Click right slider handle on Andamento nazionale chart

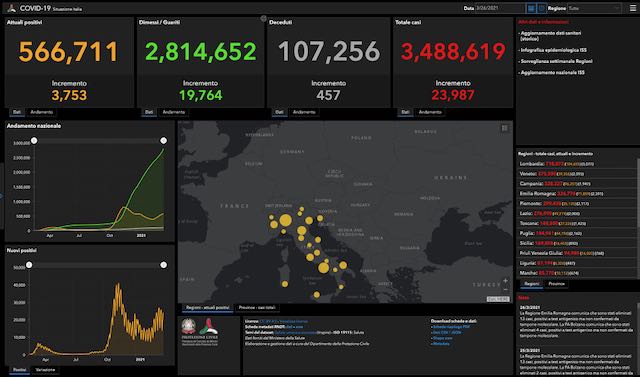tap(163, 140)
